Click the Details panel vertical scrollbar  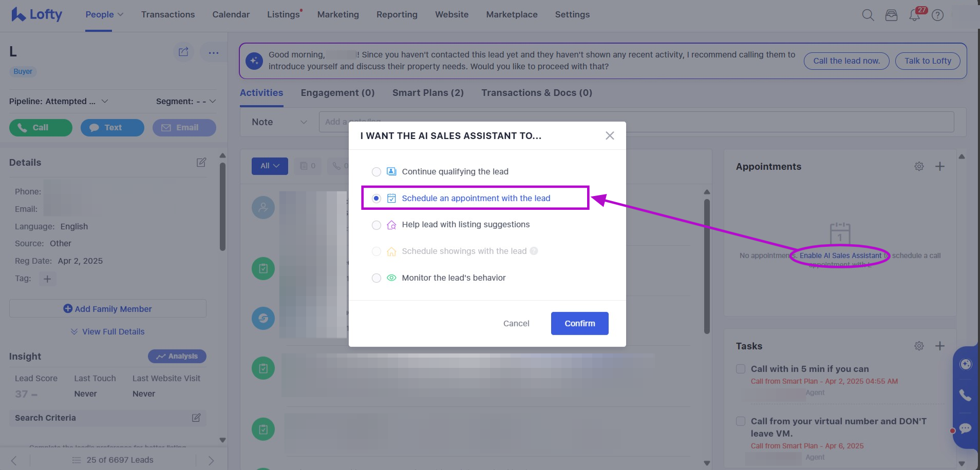coord(222,205)
